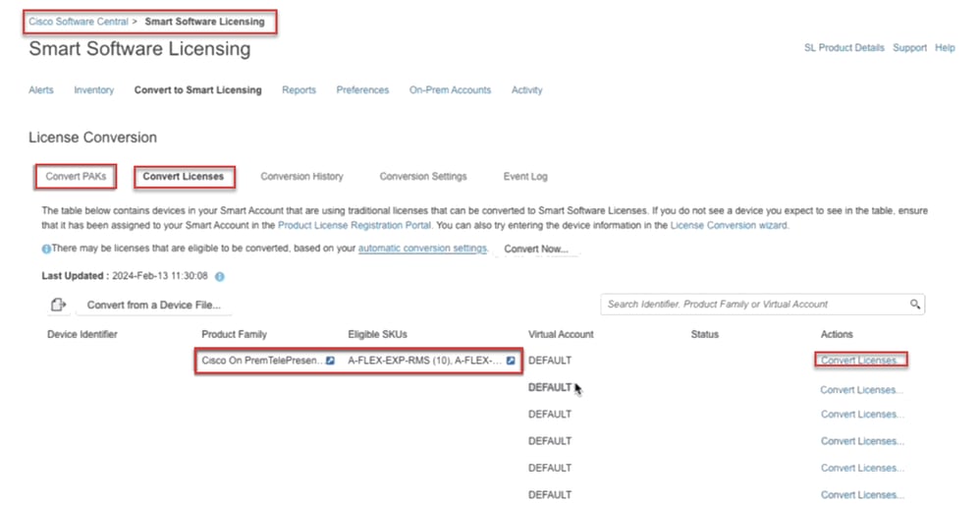Focus the Search Identifier input field
Image resolution: width=980 pixels, height=506 pixels.
[x=755, y=304]
